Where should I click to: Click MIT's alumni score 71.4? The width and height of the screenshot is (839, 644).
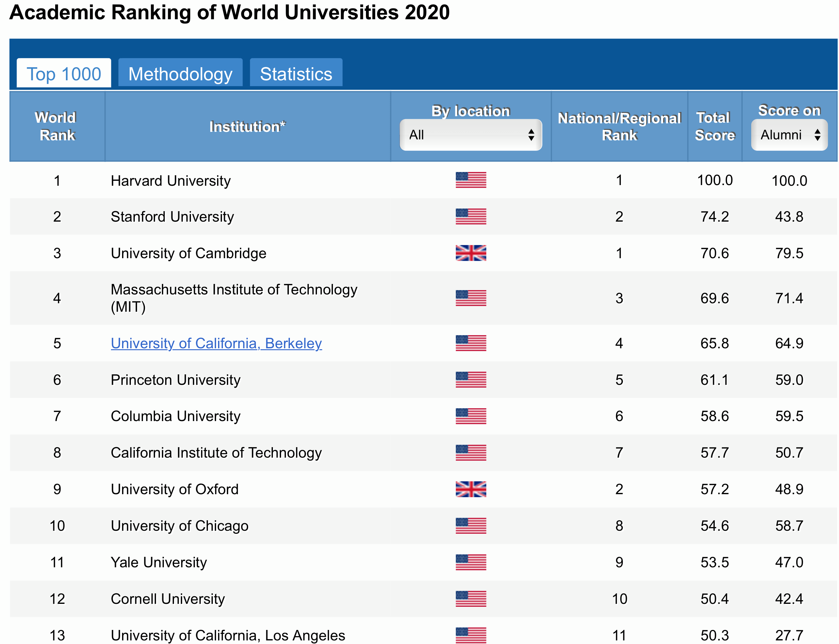[x=789, y=298]
